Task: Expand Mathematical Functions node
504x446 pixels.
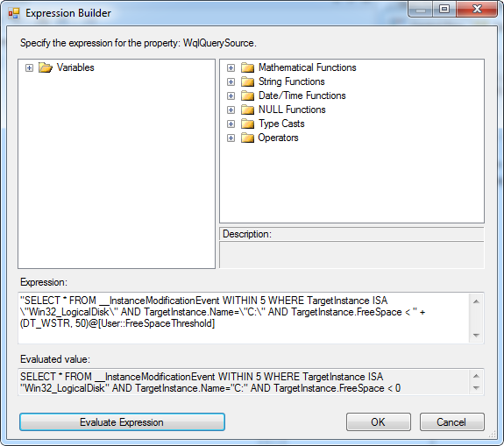Action: [231, 67]
